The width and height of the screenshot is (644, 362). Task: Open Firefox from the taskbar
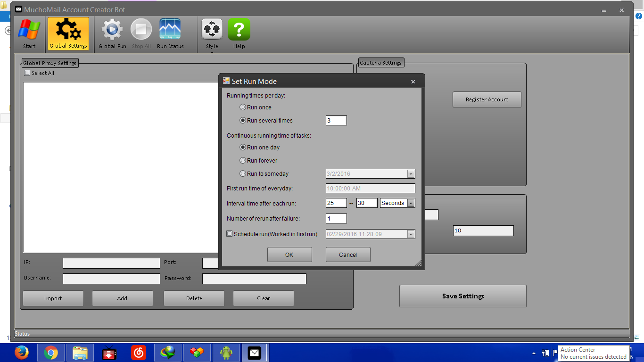21,353
